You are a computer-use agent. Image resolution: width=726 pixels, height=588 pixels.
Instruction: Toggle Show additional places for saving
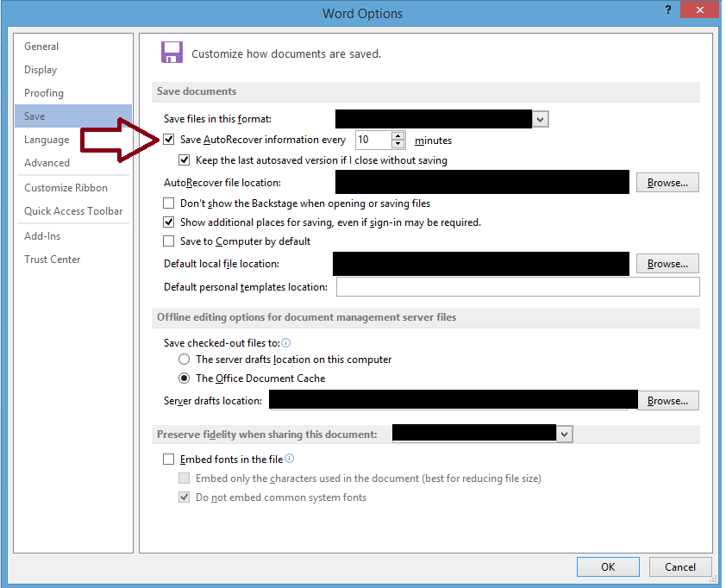[168, 222]
